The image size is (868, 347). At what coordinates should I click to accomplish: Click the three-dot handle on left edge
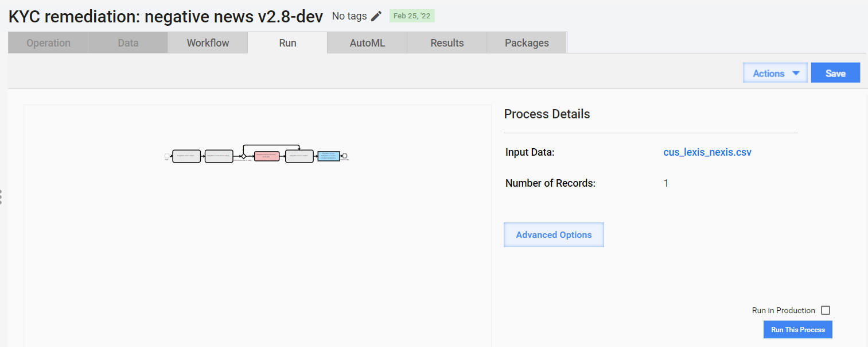coord(1,196)
